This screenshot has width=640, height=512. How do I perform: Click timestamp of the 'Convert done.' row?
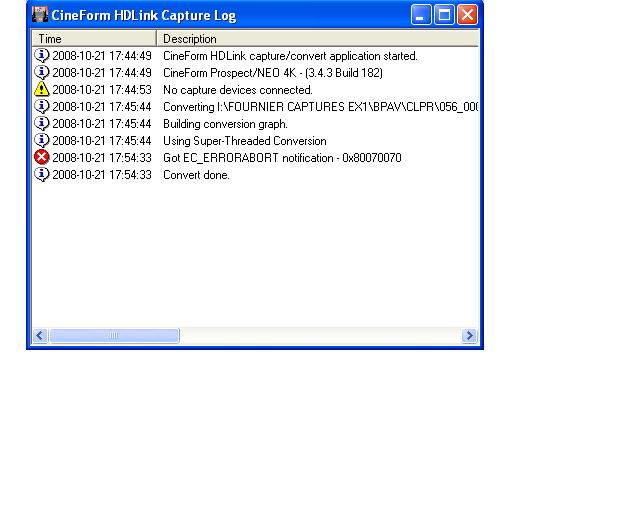[x=102, y=175]
